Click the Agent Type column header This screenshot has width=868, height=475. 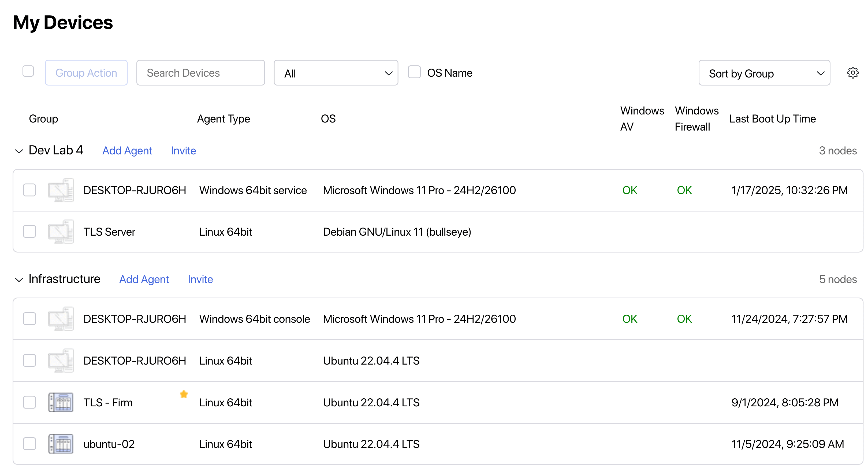pos(223,119)
